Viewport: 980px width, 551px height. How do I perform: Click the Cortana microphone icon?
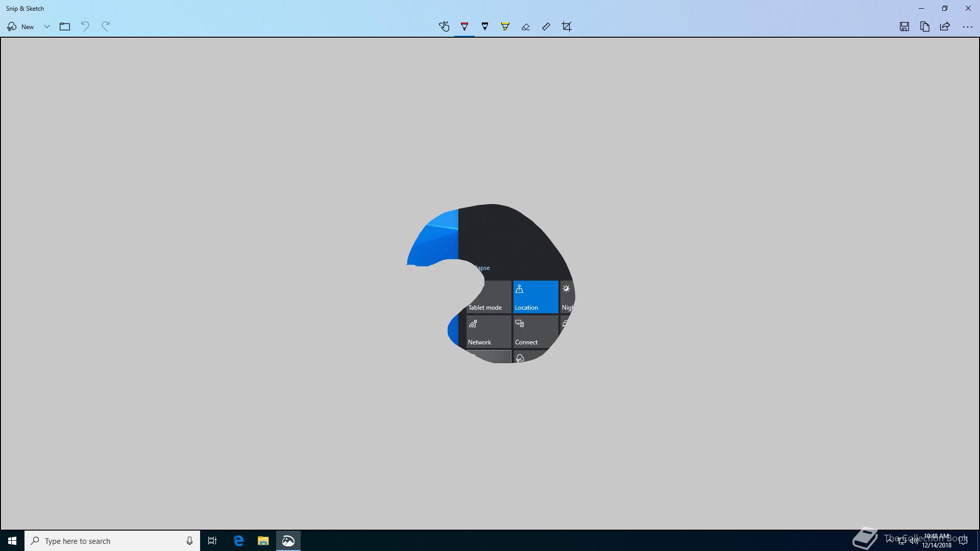(x=189, y=541)
